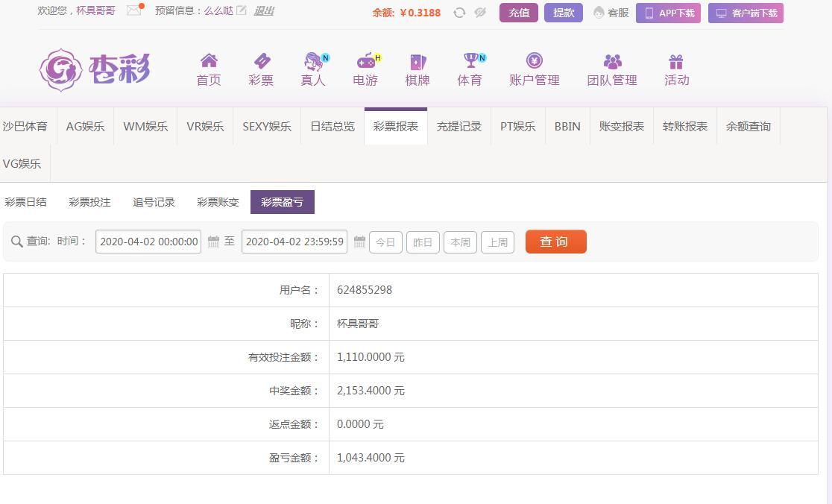Screen dimensions: 832x504
Task: Open calendar for end date
Action: pos(359,242)
